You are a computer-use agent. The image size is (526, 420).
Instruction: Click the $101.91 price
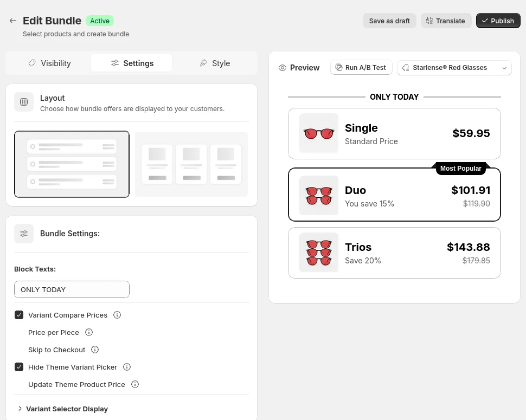point(470,190)
